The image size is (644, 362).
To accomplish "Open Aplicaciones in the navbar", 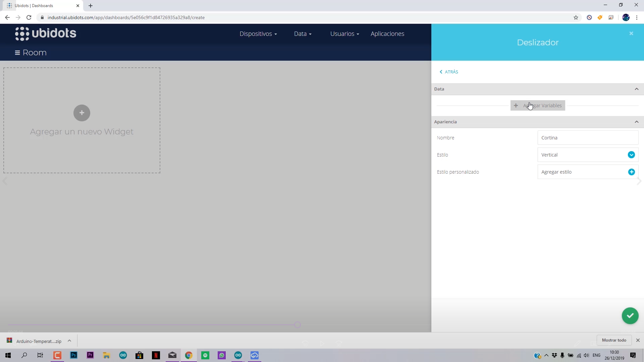I will coord(387,34).
